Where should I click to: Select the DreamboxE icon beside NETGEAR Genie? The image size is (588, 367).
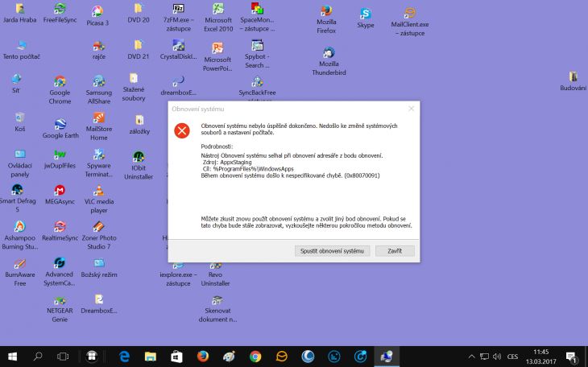99,304
